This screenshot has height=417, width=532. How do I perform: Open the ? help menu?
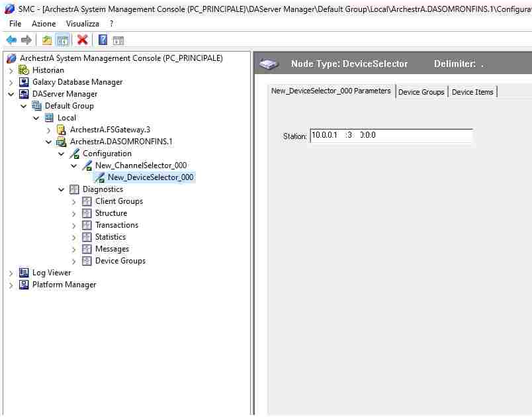click(x=111, y=24)
